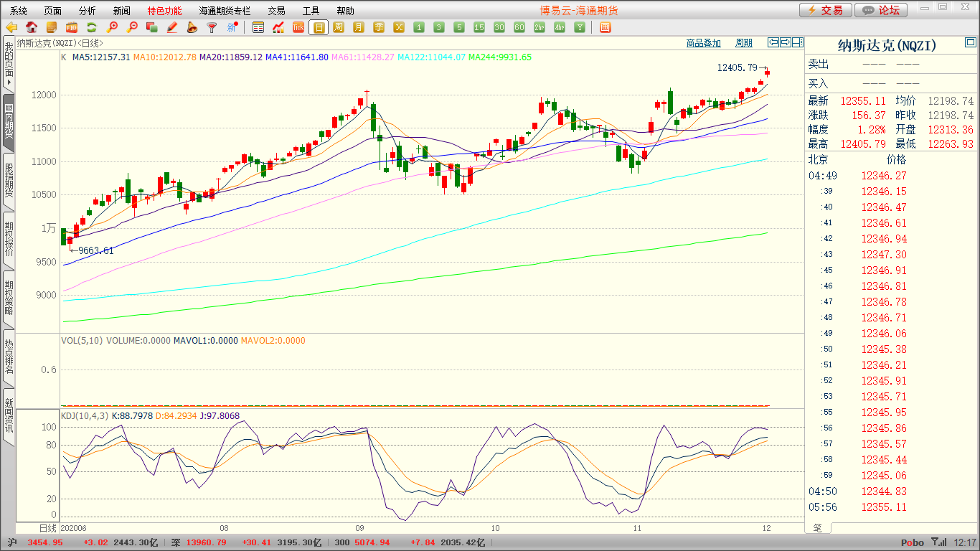
Task: Open the 新闻 menu
Action: [x=122, y=11]
